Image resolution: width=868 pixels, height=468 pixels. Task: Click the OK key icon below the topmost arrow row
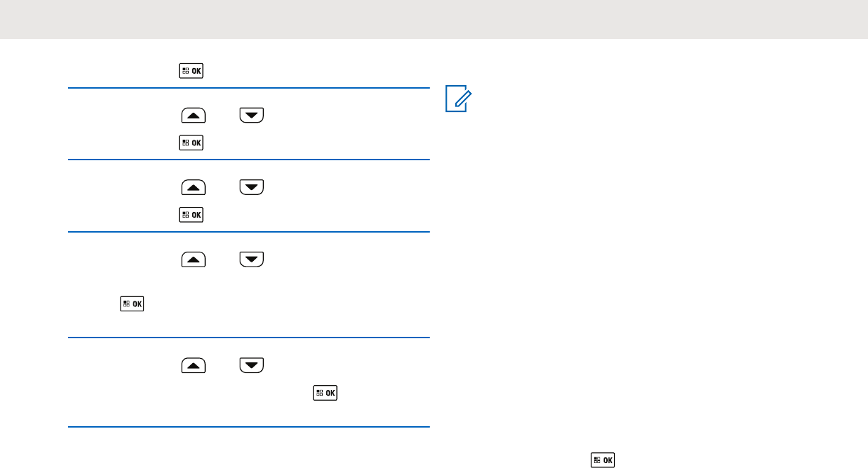click(191, 143)
